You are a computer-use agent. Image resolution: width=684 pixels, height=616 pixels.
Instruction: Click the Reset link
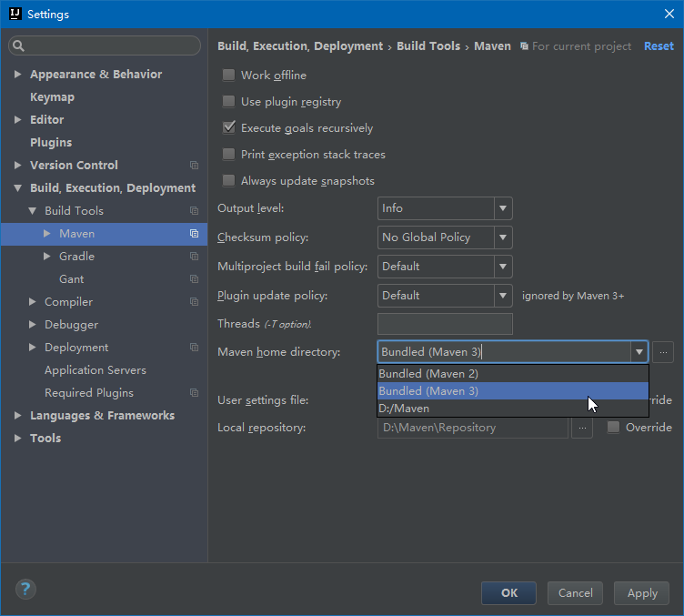coord(659,46)
